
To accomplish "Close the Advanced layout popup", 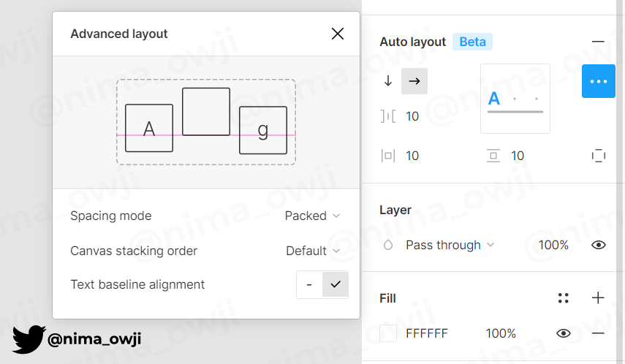I will (337, 34).
